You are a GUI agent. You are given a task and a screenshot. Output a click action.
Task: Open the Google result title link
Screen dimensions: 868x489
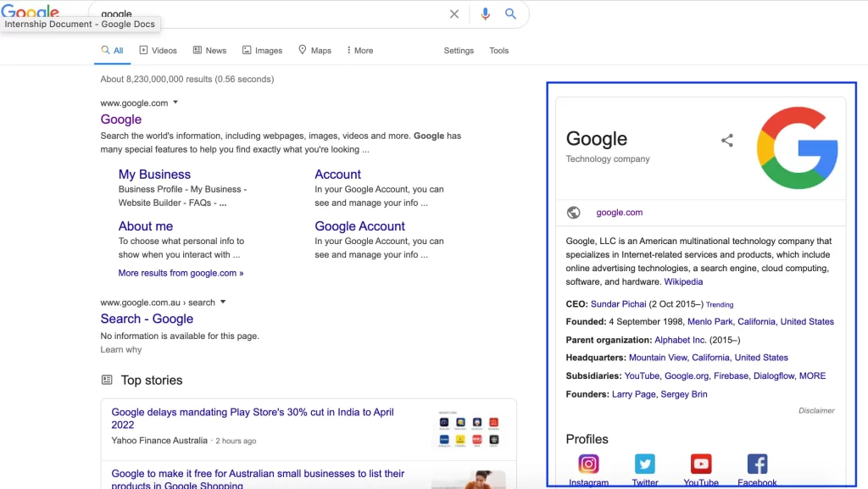tap(120, 119)
